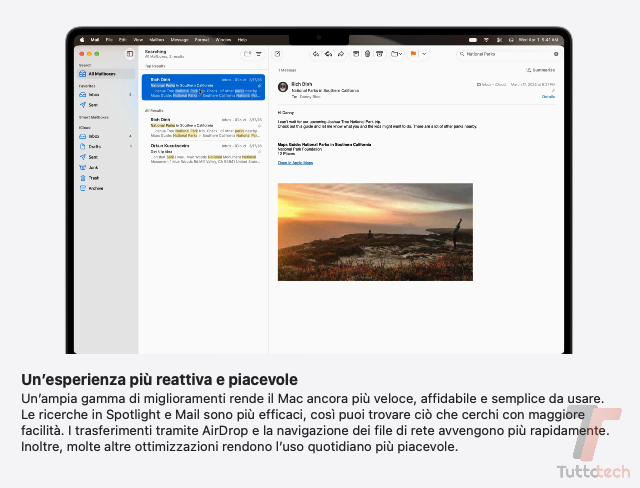
Task: Click in the National Parks search field
Action: click(x=508, y=54)
